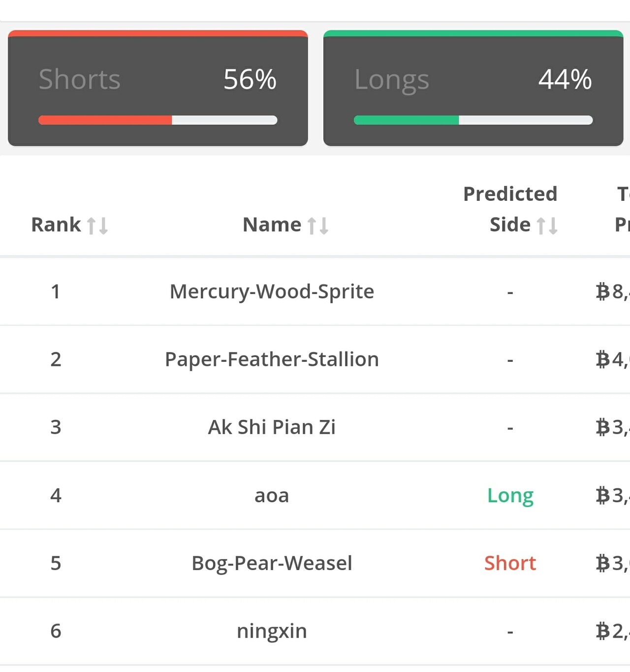Click the Rank sort arrows icon
Screen dimensions: 630x672
coord(97,225)
